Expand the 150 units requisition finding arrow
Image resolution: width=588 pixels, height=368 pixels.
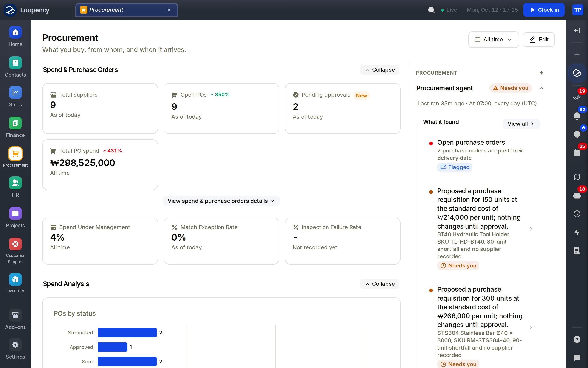pyautogui.click(x=531, y=229)
